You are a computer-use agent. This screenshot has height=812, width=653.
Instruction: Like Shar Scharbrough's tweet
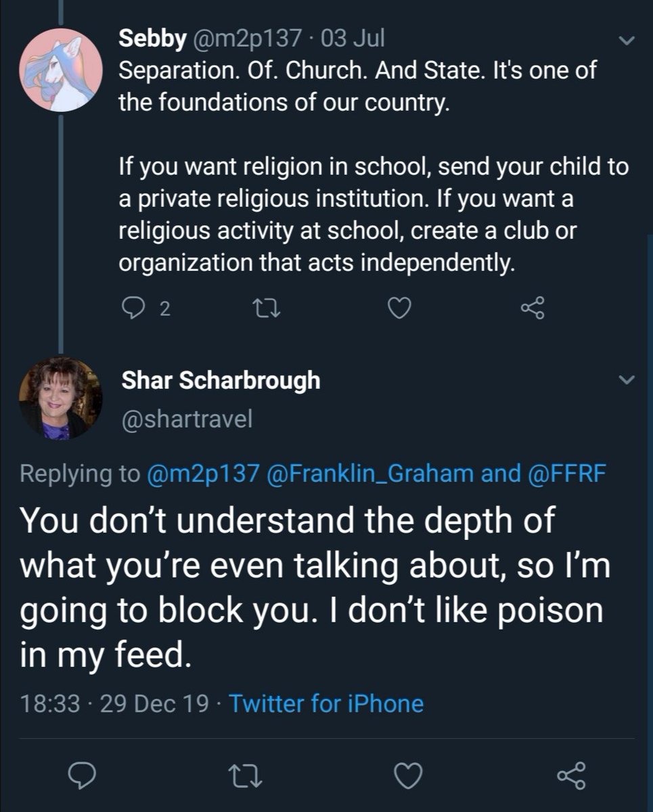coord(408,776)
